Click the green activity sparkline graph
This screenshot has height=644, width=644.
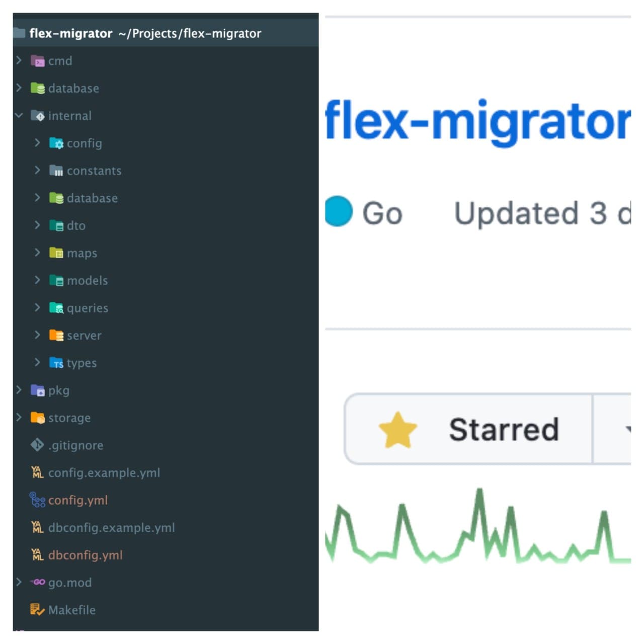[x=478, y=526]
